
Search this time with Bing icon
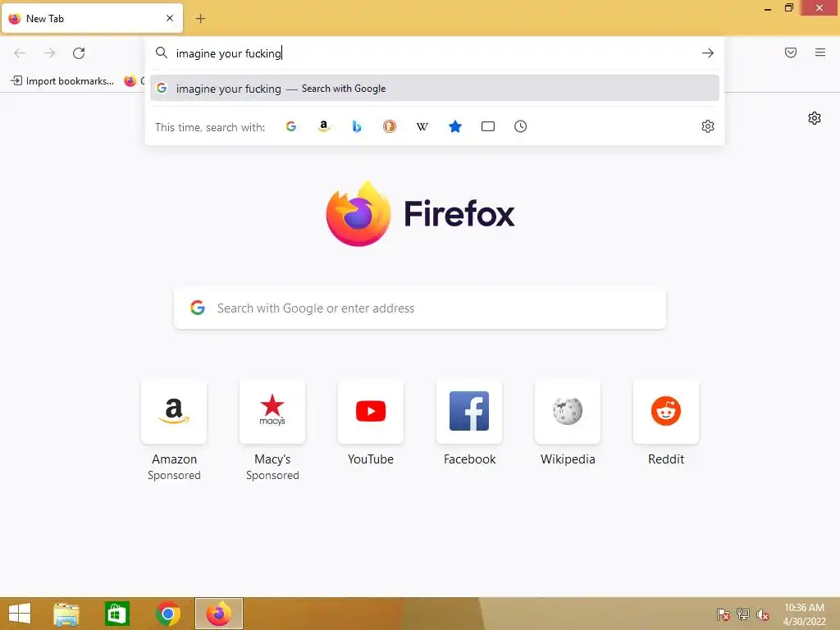(357, 126)
